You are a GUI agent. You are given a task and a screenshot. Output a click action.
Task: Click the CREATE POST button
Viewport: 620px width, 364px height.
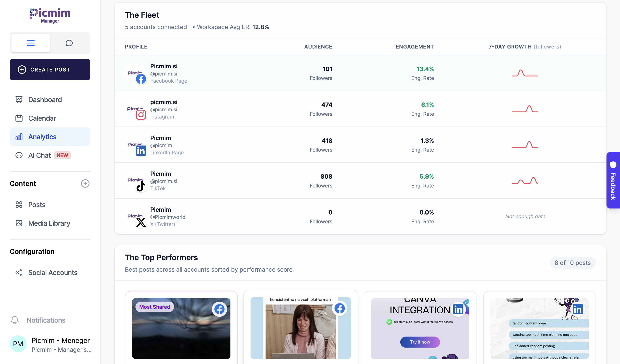point(50,70)
